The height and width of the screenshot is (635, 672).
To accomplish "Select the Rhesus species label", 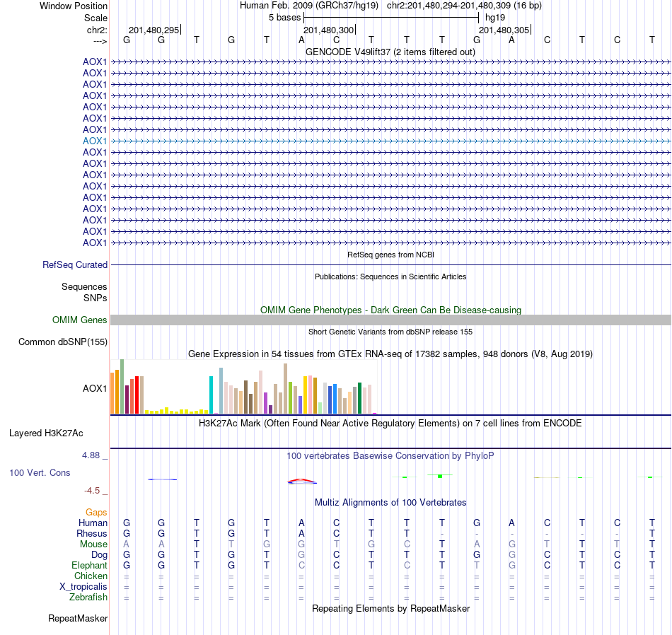I will 92,534.
